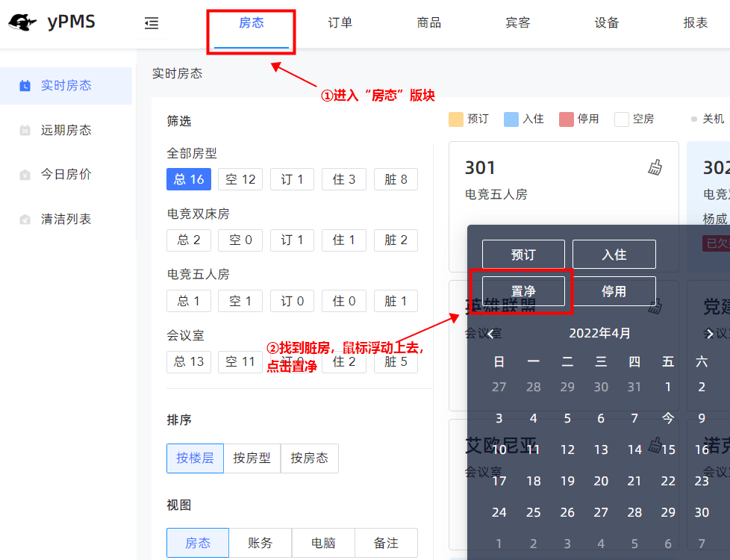Viewport: 730px width, 560px height.
Task: Filter 电竞五人房 by 空 1
Action: 240,301
